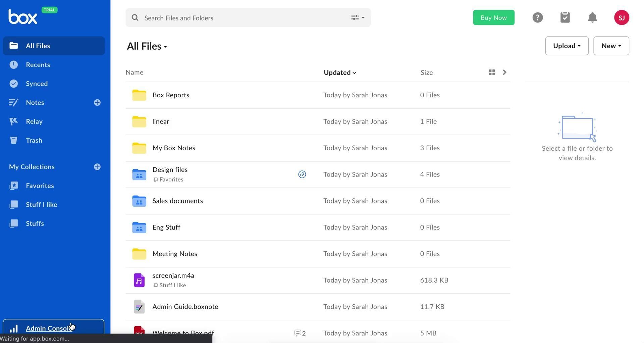Open the Admin Console link
The width and height of the screenshot is (644, 343).
tap(49, 328)
